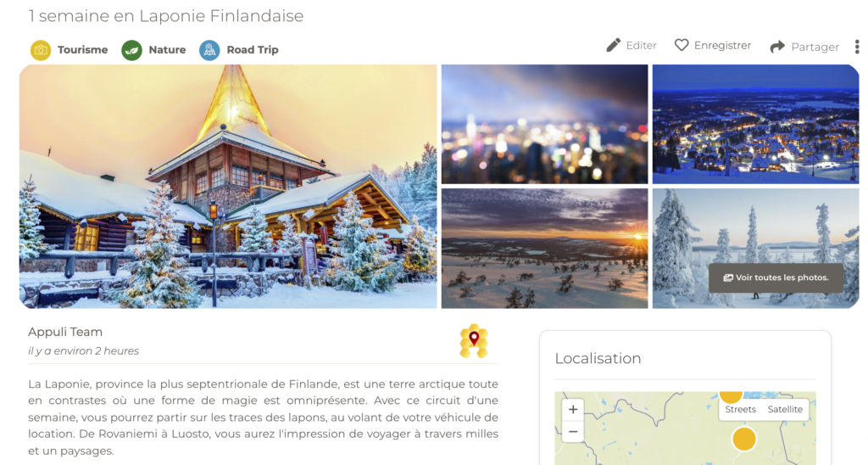Open the Santa Claus village main photo
868x465 pixels.
point(228,186)
